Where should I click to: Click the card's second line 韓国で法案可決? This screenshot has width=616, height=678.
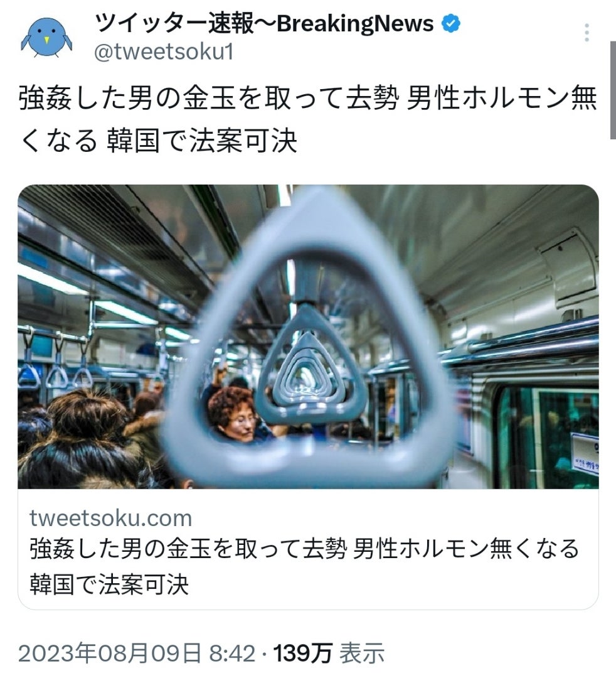pos(109,584)
